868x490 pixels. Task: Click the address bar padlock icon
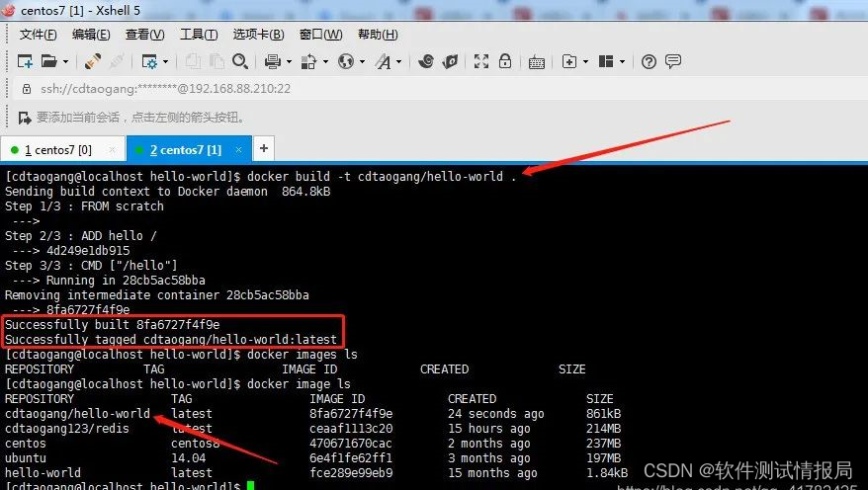26,89
